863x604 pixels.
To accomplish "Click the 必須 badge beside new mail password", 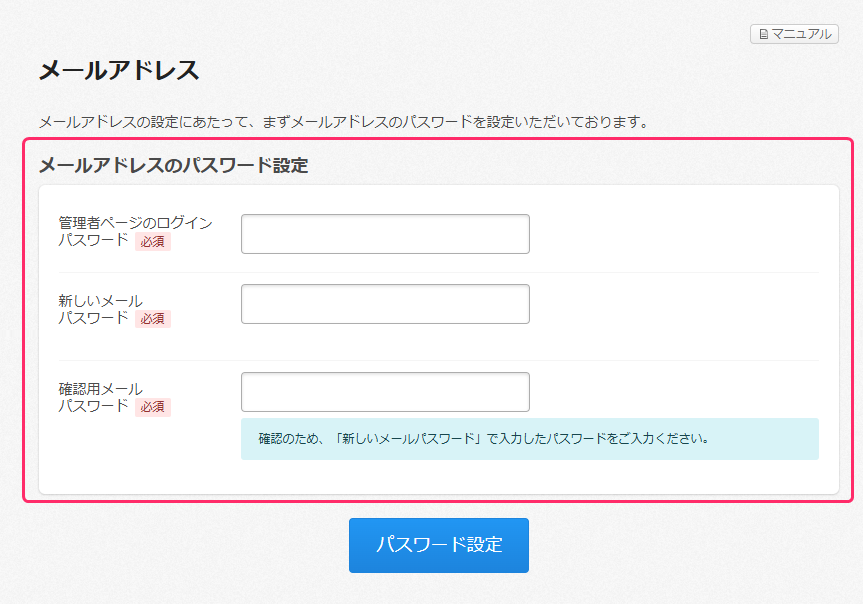I will tap(153, 319).
